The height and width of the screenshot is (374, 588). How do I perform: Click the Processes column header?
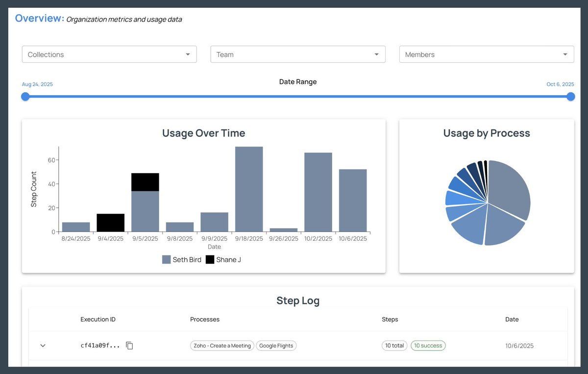pyautogui.click(x=205, y=319)
